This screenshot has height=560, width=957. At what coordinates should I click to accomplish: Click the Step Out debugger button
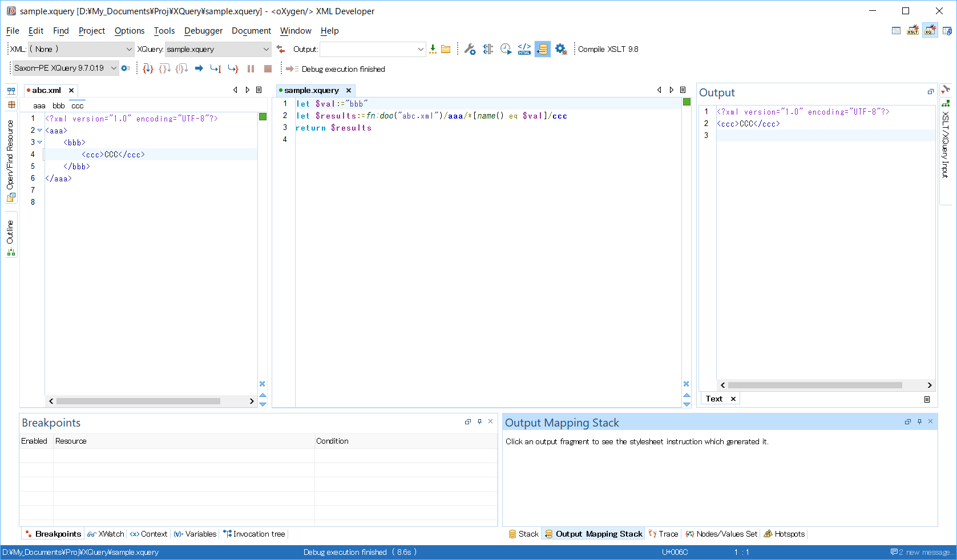pos(182,69)
